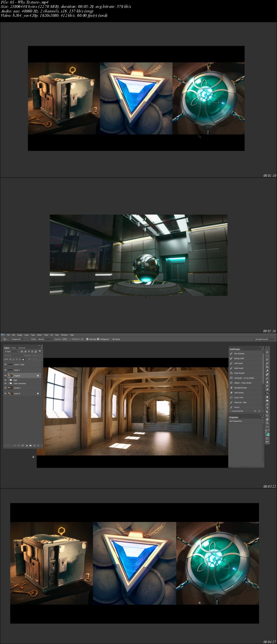
Task: Add layer style fx button
Action: 19,446
